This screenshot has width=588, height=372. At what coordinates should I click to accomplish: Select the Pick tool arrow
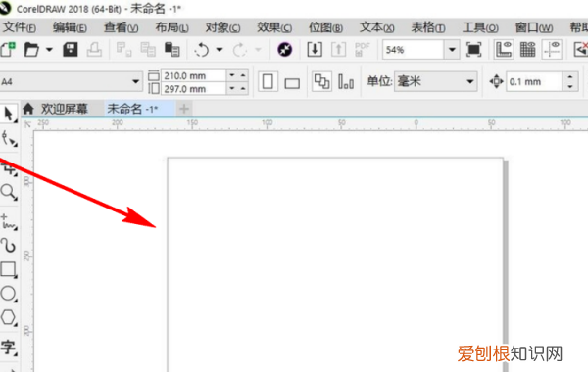(9, 114)
